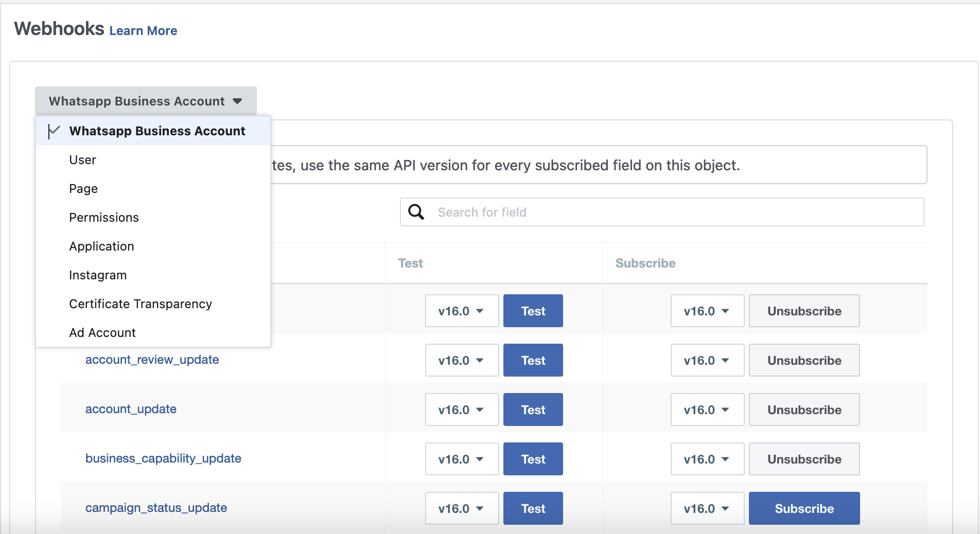This screenshot has width=980, height=534.
Task: Unsubscribe from account_update
Action: [804, 410]
